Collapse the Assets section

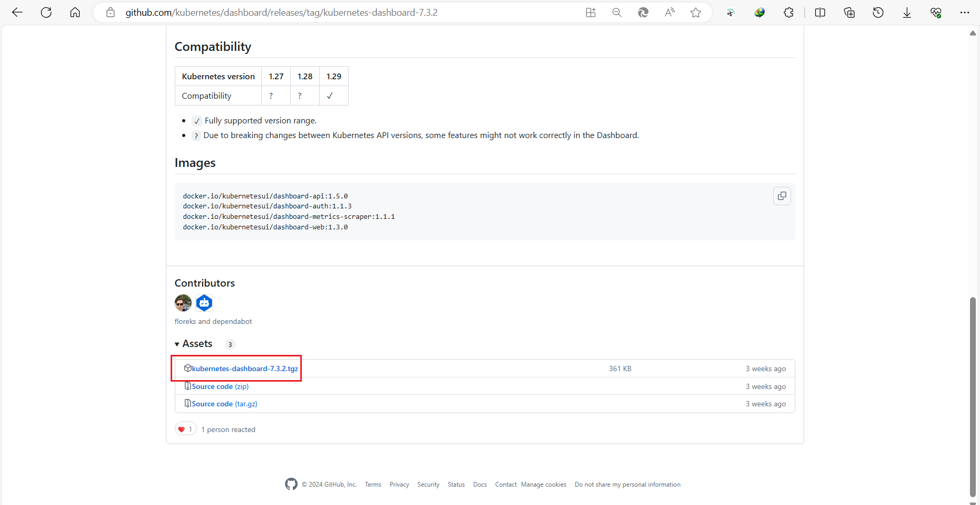[x=194, y=344]
